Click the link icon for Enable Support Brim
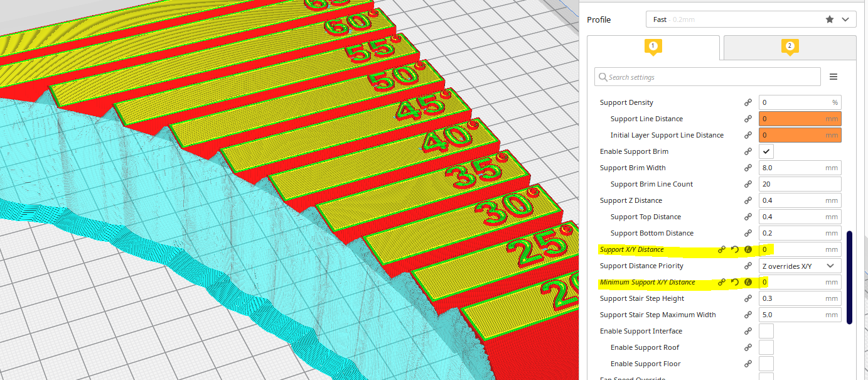Viewport: 868px width, 380px height. coord(748,151)
